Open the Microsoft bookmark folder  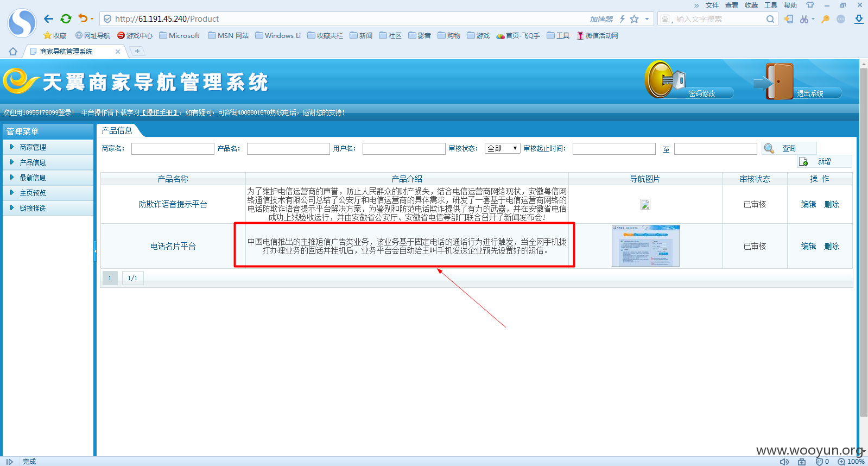[x=179, y=35]
